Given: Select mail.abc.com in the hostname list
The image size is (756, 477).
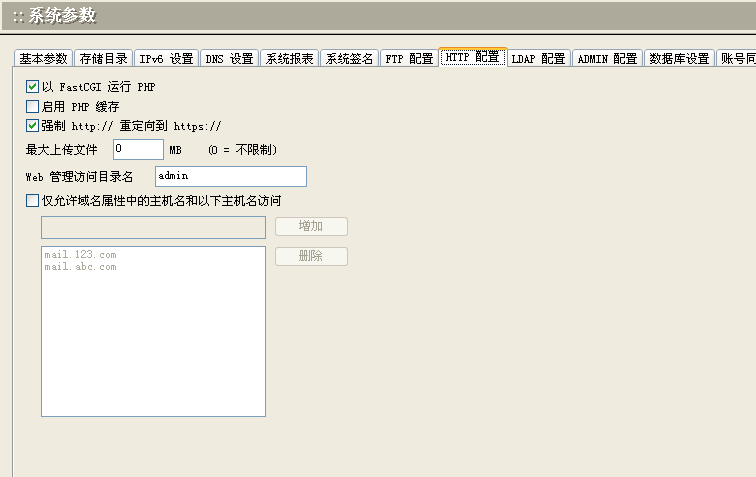Looking at the screenshot, I should pos(80,267).
